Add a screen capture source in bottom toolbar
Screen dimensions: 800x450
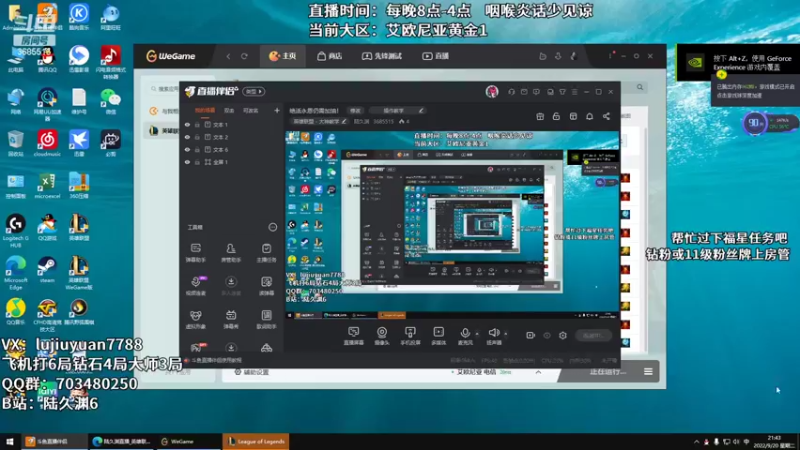click(353, 336)
